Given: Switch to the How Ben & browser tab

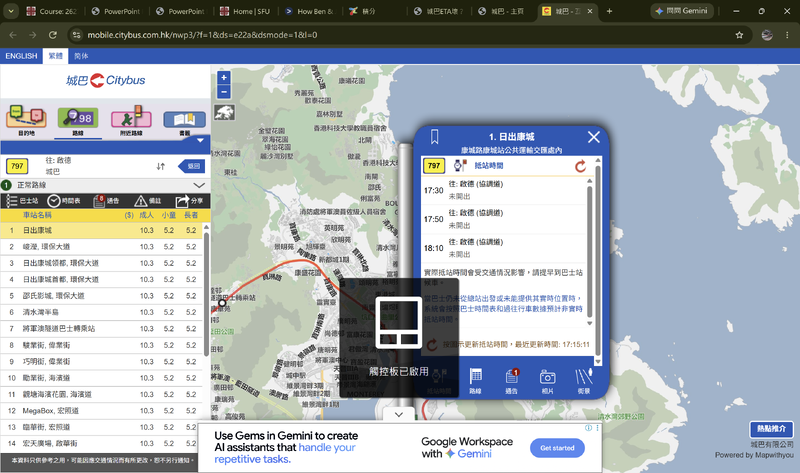Looking at the screenshot, I should pyautogui.click(x=310, y=11).
